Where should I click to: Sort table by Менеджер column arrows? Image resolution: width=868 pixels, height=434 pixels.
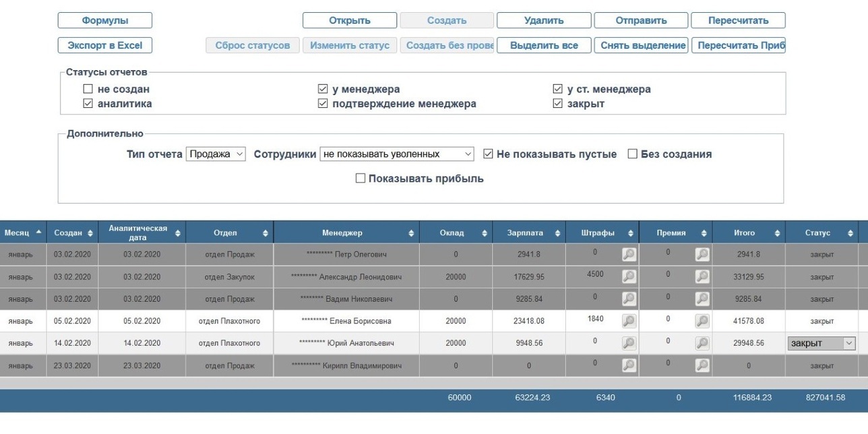tap(411, 233)
